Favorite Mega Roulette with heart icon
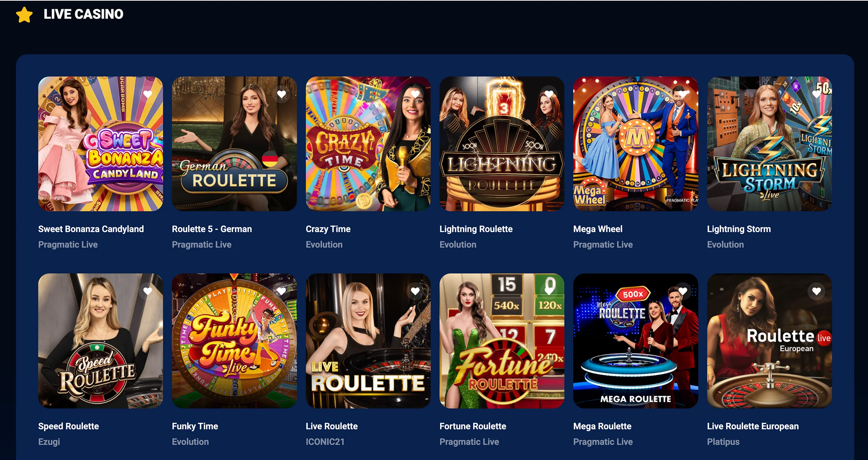Viewport: 868px width, 460px height. click(x=682, y=291)
